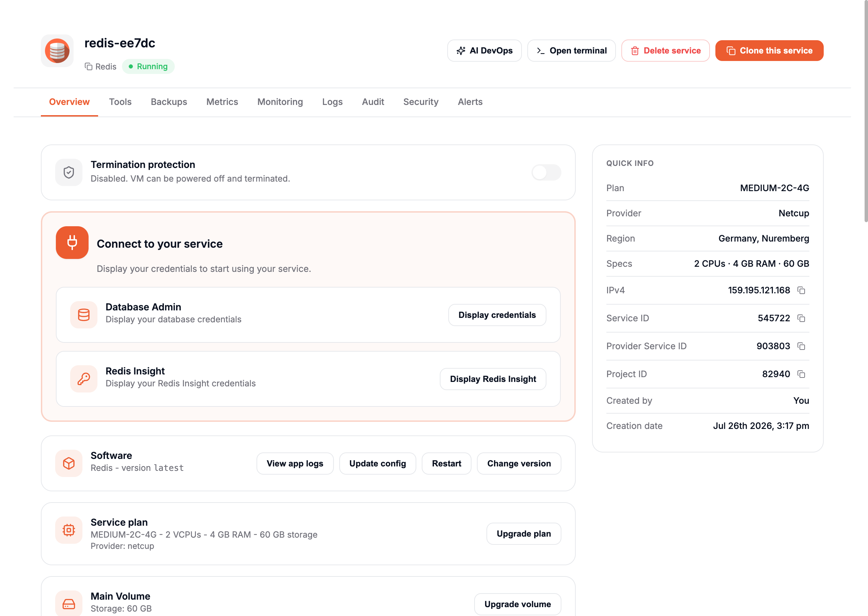The width and height of the screenshot is (868, 616).
Task: Click the plan value MEDIUM-2C-4G
Action: click(x=775, y=188)
